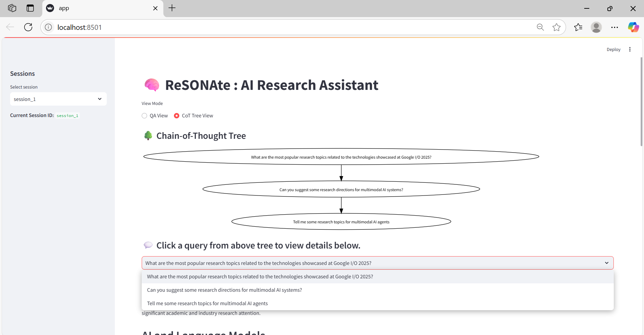This screenshot has width=644, height=335.
Task: Go back to the previous page
Action: click(x=10, y=27)
